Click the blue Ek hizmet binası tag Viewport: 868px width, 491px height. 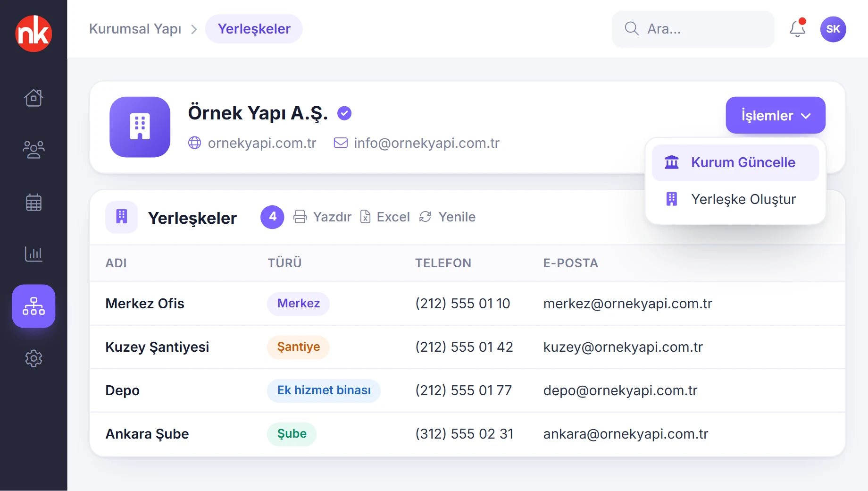click(x=324, y=390)
